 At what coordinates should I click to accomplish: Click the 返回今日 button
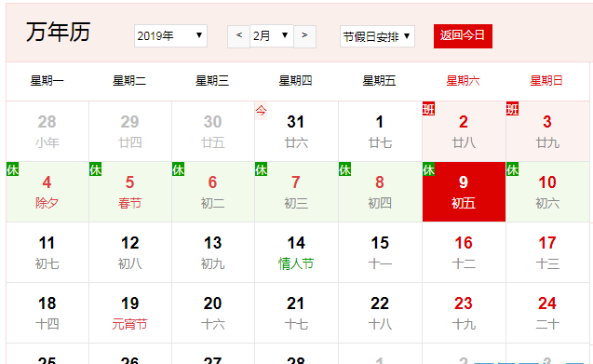[x=463, y=36]
